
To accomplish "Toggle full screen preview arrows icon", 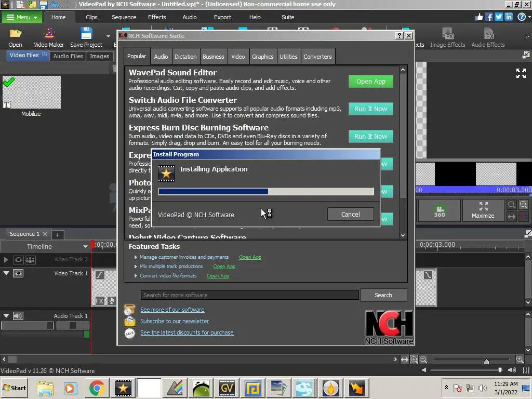I will click(x=521, y=73).
